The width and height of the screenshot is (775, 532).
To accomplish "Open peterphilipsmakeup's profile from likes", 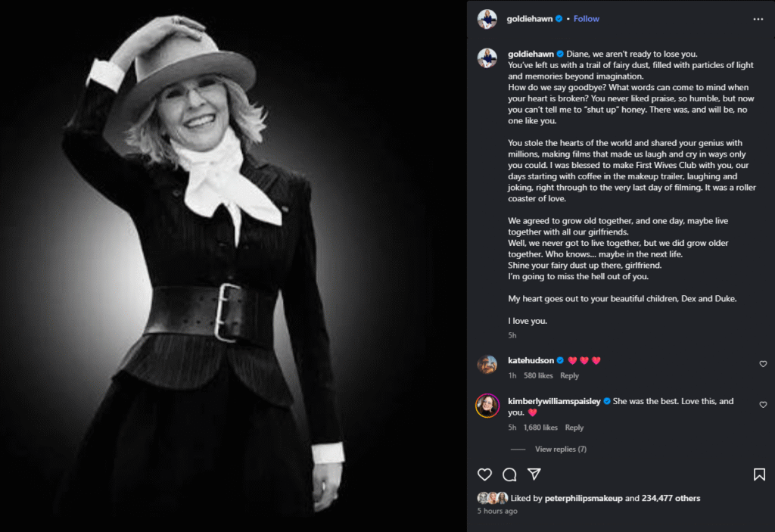I will [x=584, y=498].
